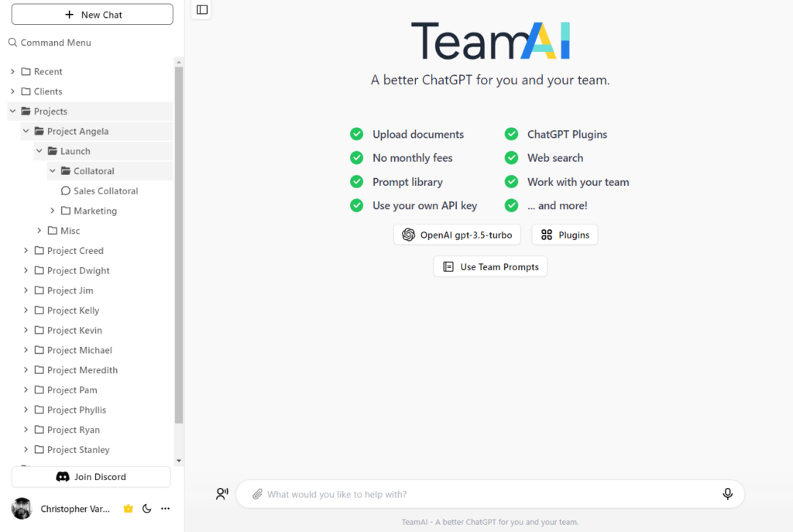Image resolution: width=793 pixels, height=532 pixels.
Task: Click the sidebar scrollbar thumb
Action: [179, 245]
